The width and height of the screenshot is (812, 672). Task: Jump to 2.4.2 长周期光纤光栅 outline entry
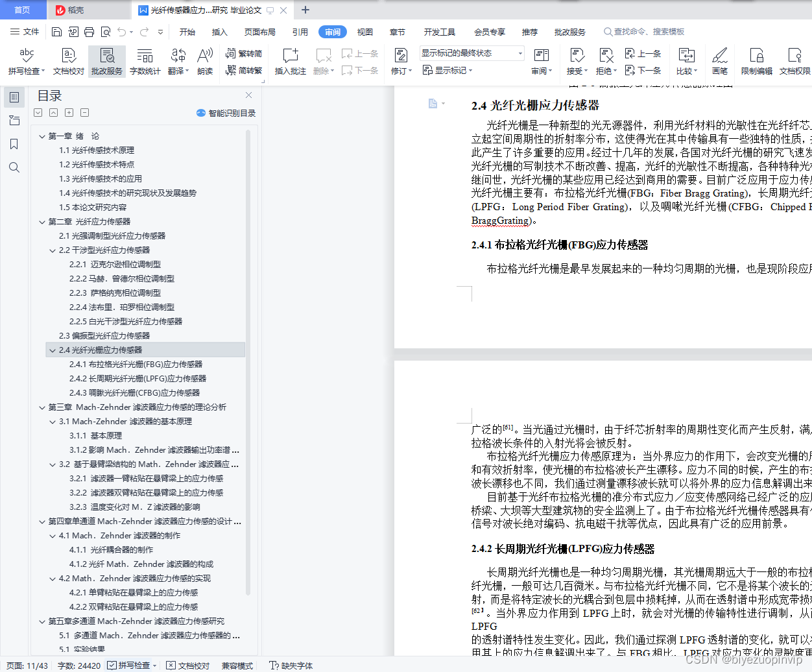(137, 379)
